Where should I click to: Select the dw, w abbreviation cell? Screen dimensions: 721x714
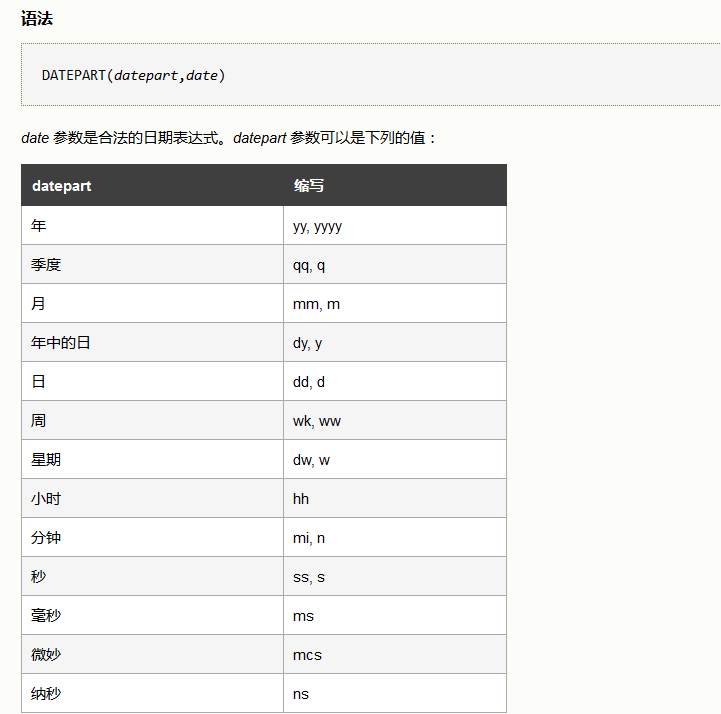click(x=395, y=459)
